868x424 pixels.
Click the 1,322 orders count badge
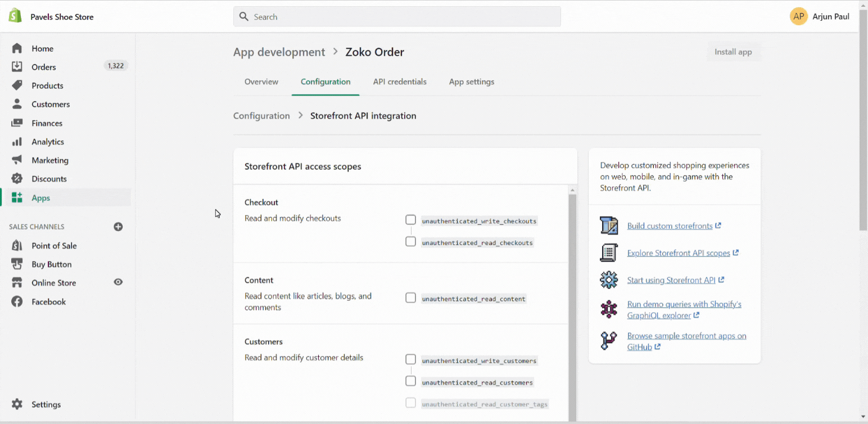(x=116, y=66)
